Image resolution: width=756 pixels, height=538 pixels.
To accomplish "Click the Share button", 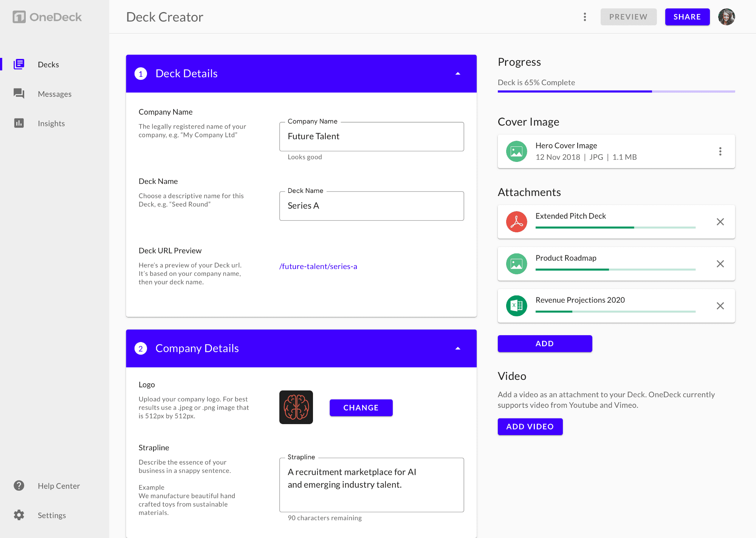I will pos(687,17).
